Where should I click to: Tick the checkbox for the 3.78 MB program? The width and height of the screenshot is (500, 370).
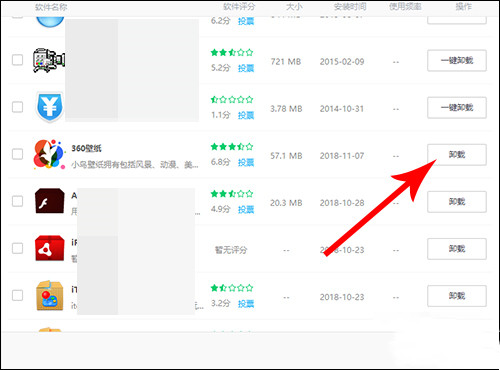point(17,107)
